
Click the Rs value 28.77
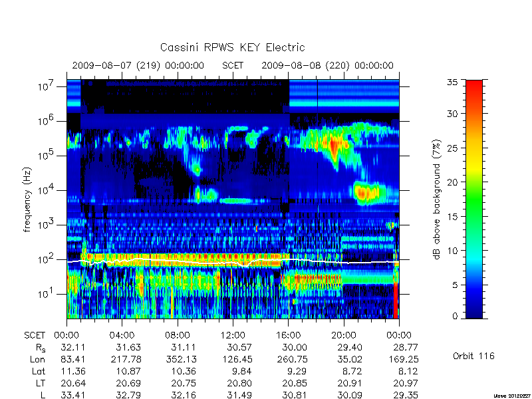(406, 347)
